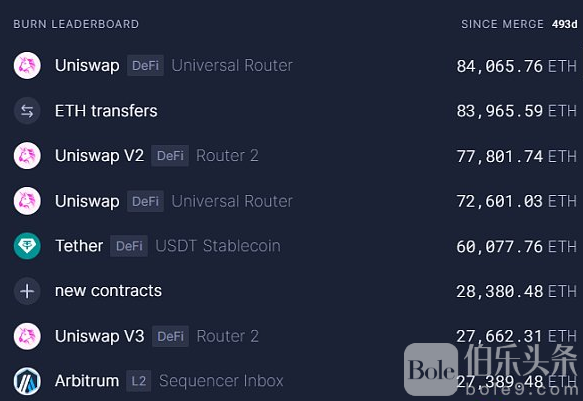
Task: Select the new contracts row label
Action: click(108, 291)
